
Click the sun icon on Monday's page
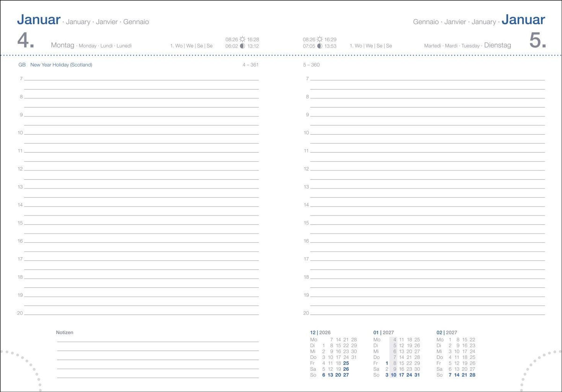242,39
